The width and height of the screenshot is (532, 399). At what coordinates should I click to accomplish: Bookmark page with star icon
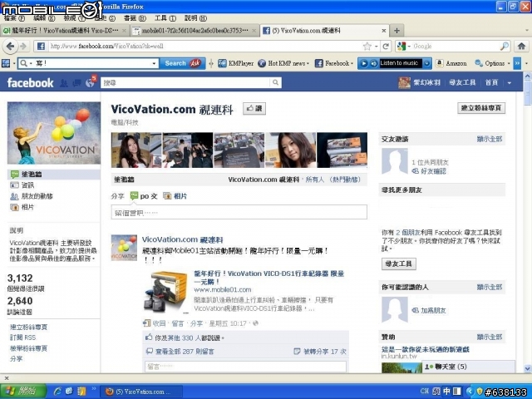pos(367,47)
